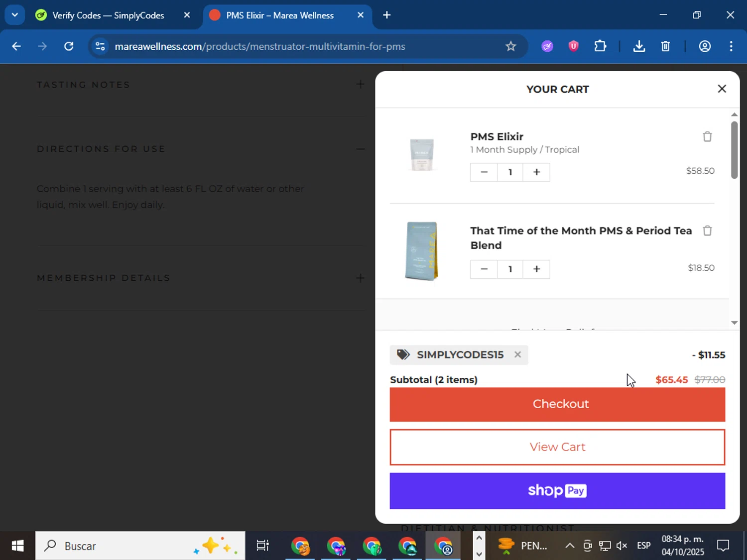Open browser Downloads
747x560 pixels.
click(639, 46)
